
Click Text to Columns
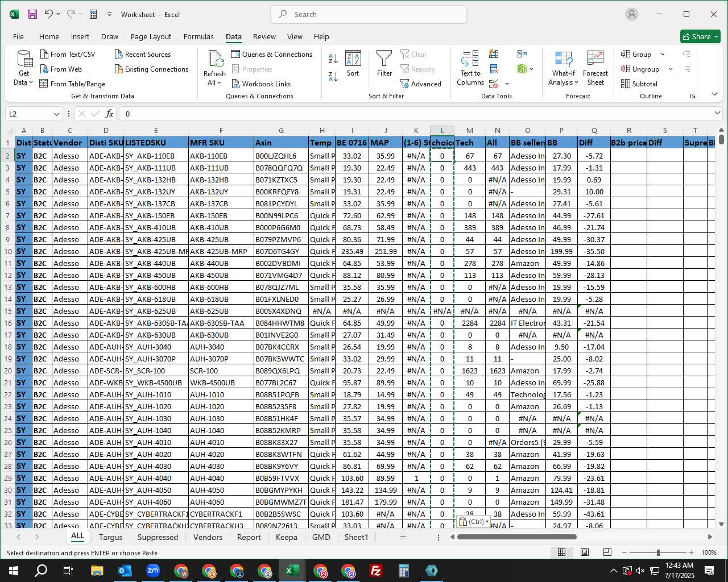[x=470, y=68]
